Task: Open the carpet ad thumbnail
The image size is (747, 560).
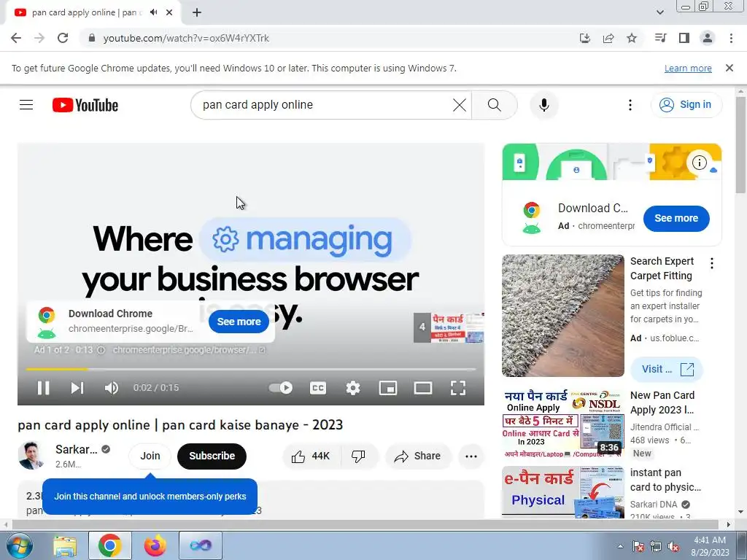Action: tap(563, 316)
